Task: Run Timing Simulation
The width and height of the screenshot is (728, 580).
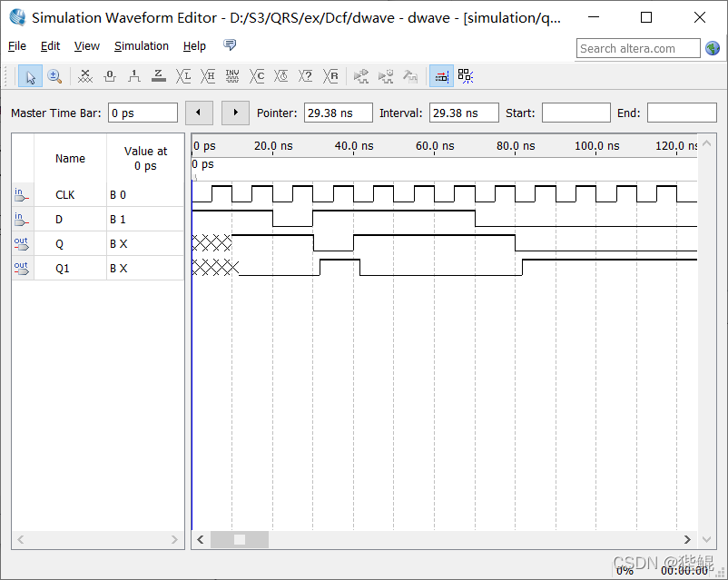Action: point(386,76)
